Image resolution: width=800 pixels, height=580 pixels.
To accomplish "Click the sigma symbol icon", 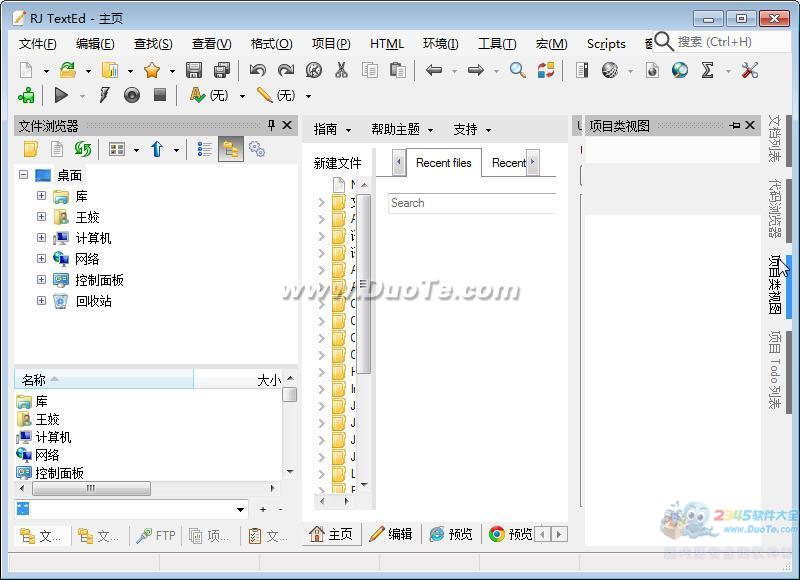I will pos(707,70).
